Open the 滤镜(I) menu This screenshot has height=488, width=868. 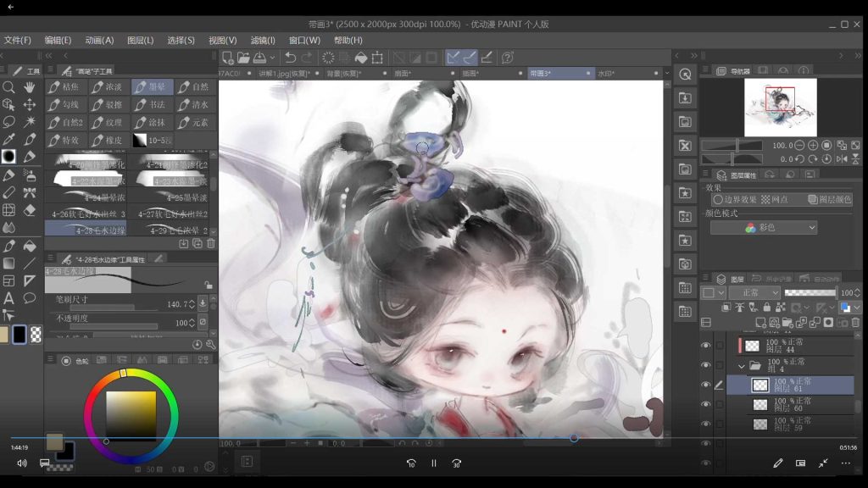point(263,41)
